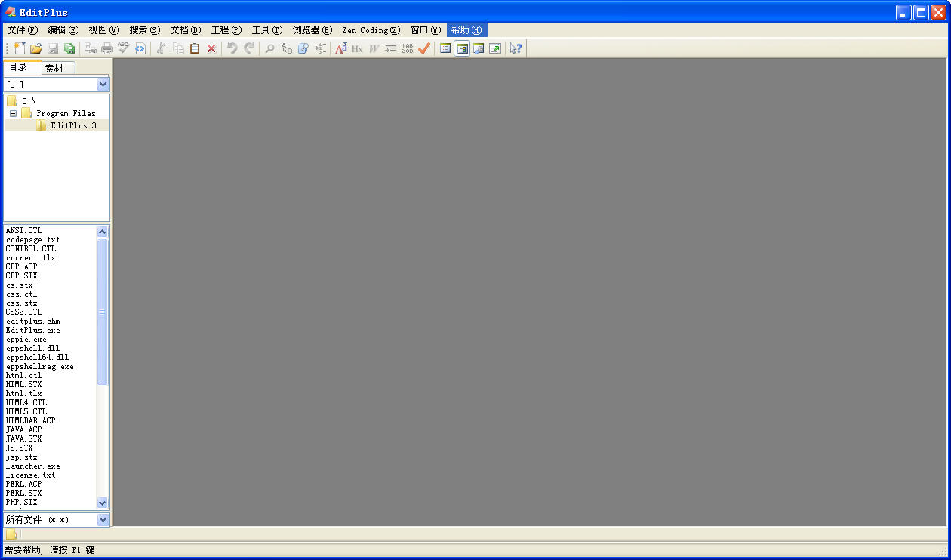Viewport: 951px width, 560px height.
Task: Select the license.txt file entry
Action: [x=31, y=475]
